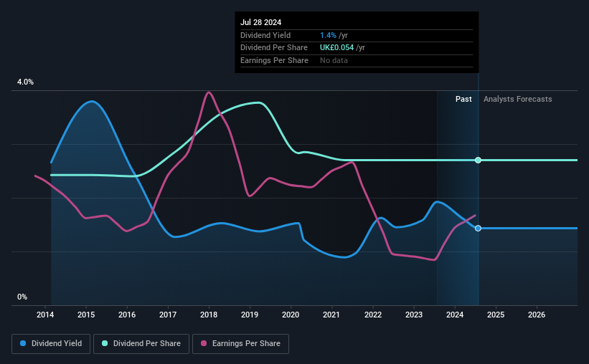The image size is (589, 364).
Task: Click the blue Dividend Yield legend dot
Action: 23,343
